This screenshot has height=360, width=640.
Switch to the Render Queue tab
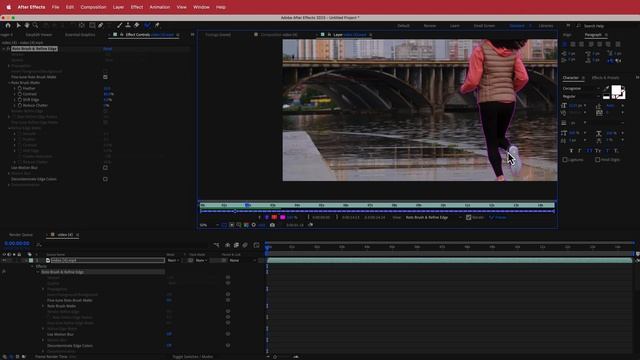(21, 235)
